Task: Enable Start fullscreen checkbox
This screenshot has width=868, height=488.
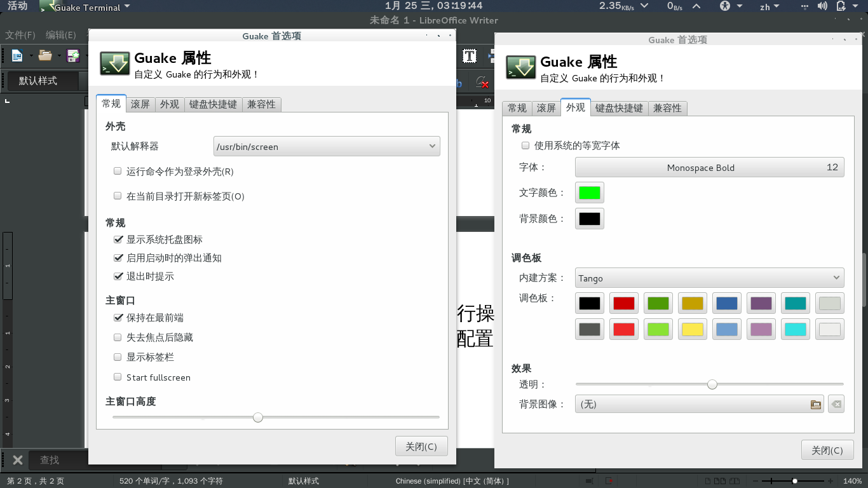Action: 118,377
